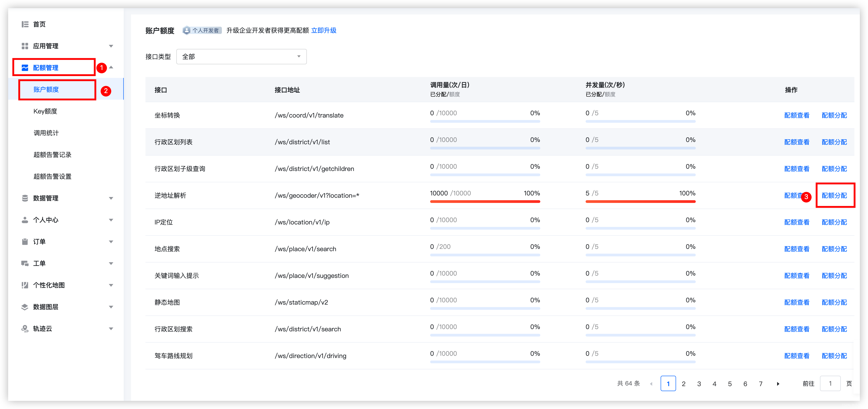Click 配额查看 for 地点搜索 row
This screenshot has width=868, height=409.
tap(797, 249)
